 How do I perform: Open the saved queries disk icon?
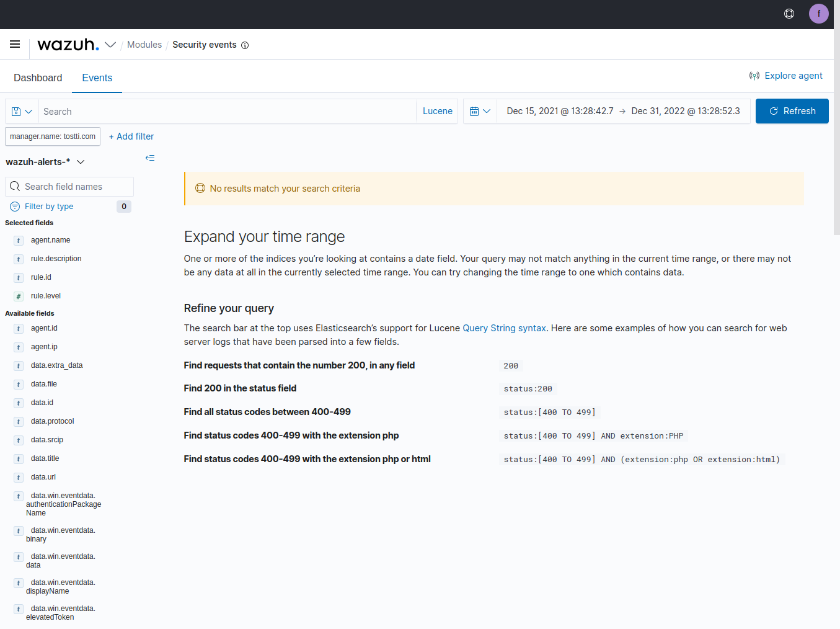(15, 111)
